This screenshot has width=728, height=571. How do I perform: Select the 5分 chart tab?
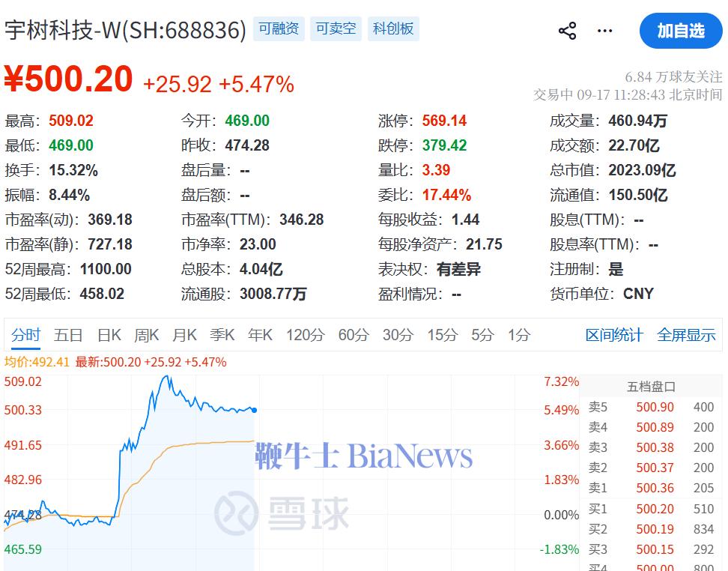click(x=482, y=335)
